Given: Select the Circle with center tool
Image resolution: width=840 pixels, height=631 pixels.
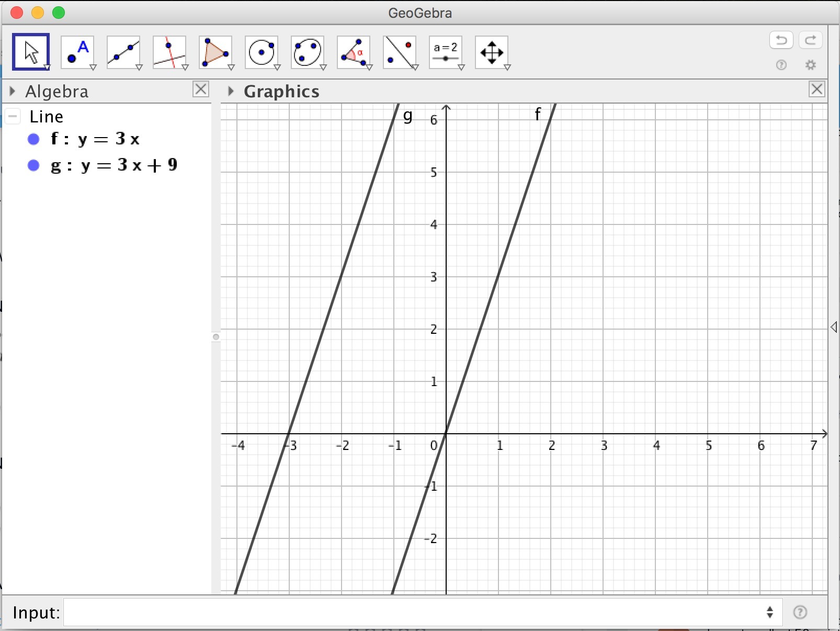Looking at the screenshot, I should tap(262, 52).
